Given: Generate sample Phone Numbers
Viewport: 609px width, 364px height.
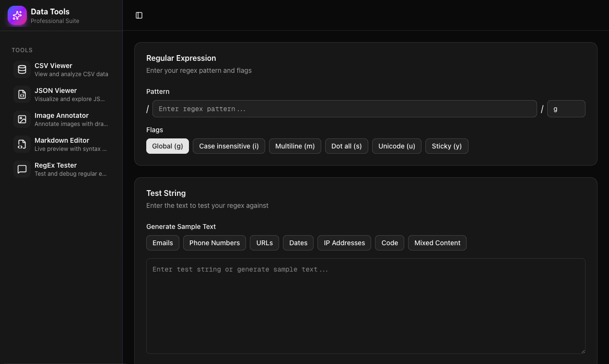Looking at the screenshot, I should (x=214, y=243).
